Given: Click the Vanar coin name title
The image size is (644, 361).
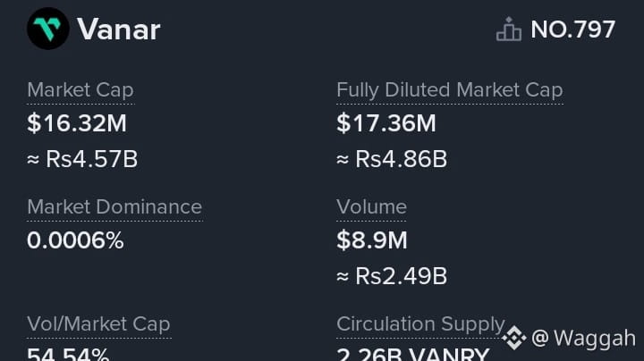Looking at the screenshot, I should (118, 29).
